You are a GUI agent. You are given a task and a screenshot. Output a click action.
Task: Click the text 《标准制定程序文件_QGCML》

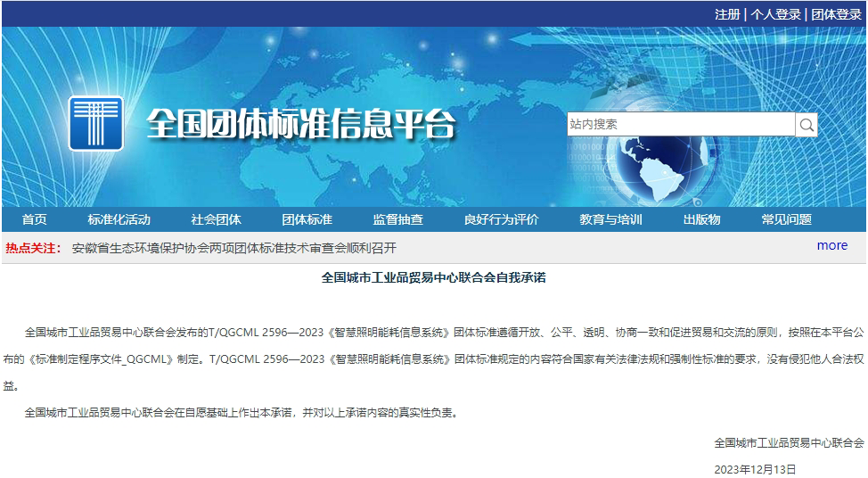[x=99, y=358]
